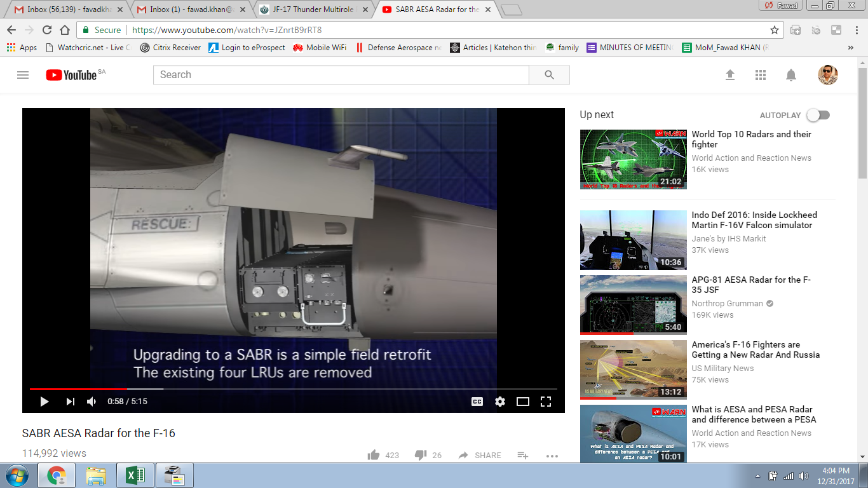Like the video with thumbs up
The height and width of the screenshot is (488, 868).
click(x=374, y=455)
